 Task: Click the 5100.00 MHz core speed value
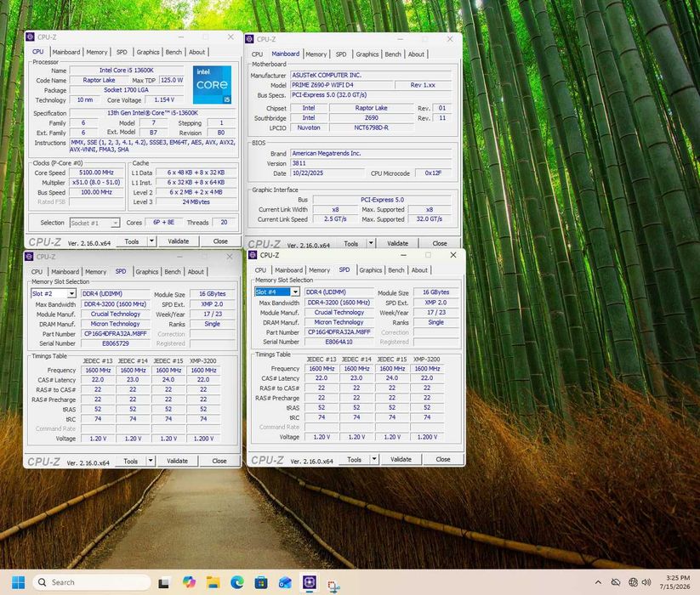click(x=96, y=173)
